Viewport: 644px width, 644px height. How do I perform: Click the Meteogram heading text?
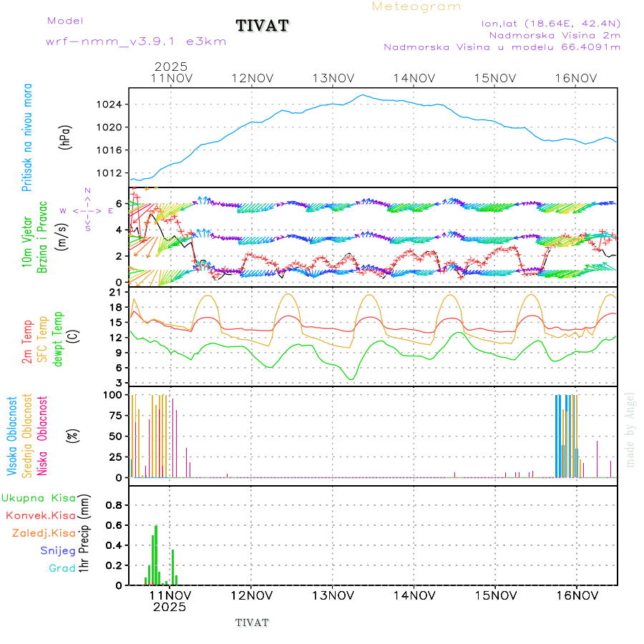tap(416, 6)
